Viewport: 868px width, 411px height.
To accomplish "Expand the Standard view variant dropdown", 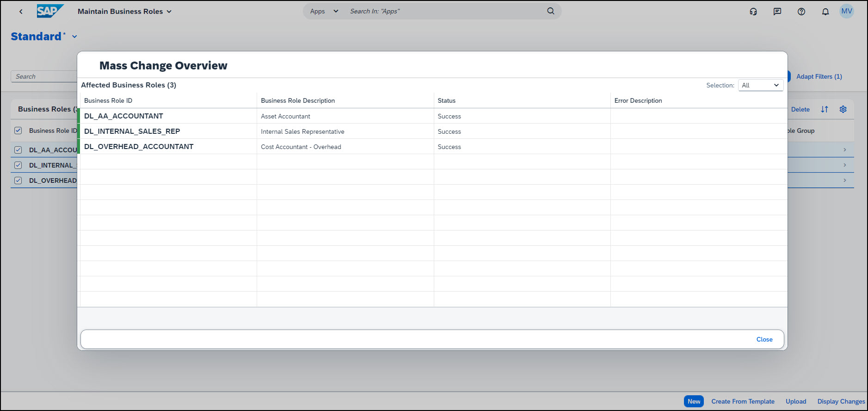I will (x=74, y=37).
